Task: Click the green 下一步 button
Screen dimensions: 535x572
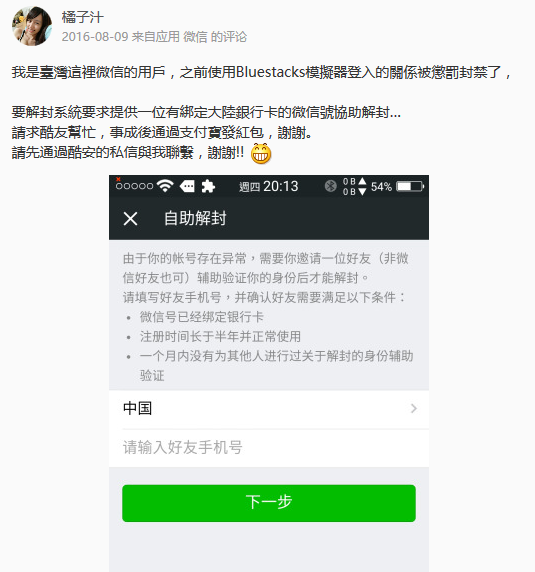Action: 269,503
